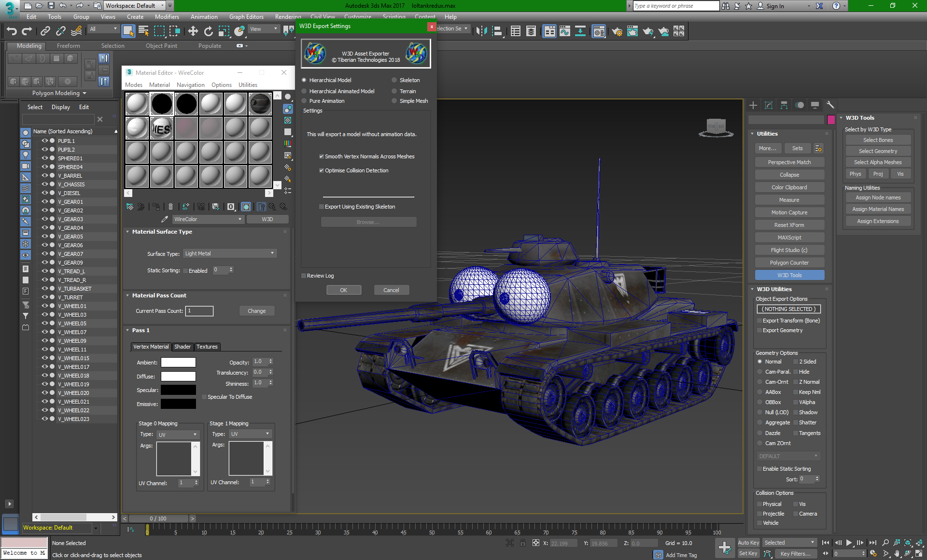Click the Diffuse color swatch
Image resolution: width=927 pixels, height=560 pixels.
coord(178,377)
